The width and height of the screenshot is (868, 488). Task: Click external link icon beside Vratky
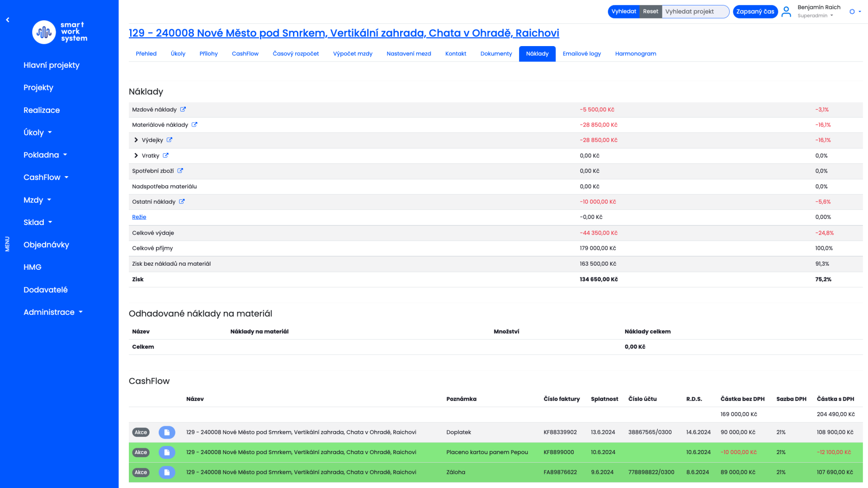click(166, 155)
